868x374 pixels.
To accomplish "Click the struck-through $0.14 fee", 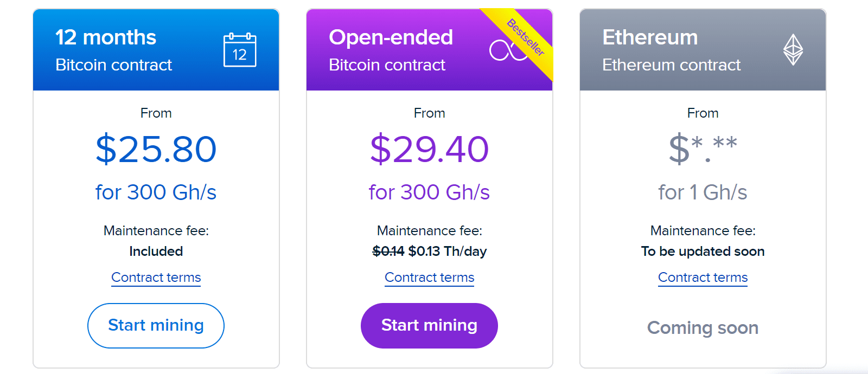I will point(388,252).
